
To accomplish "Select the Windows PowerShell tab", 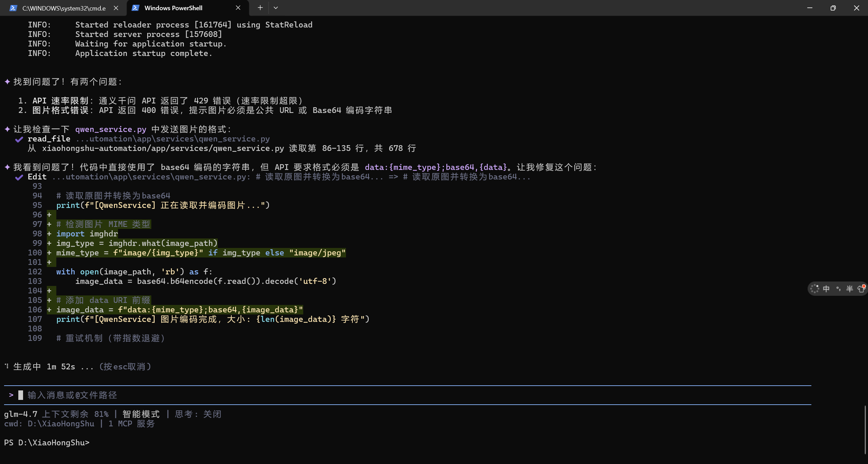I will 173,8.
